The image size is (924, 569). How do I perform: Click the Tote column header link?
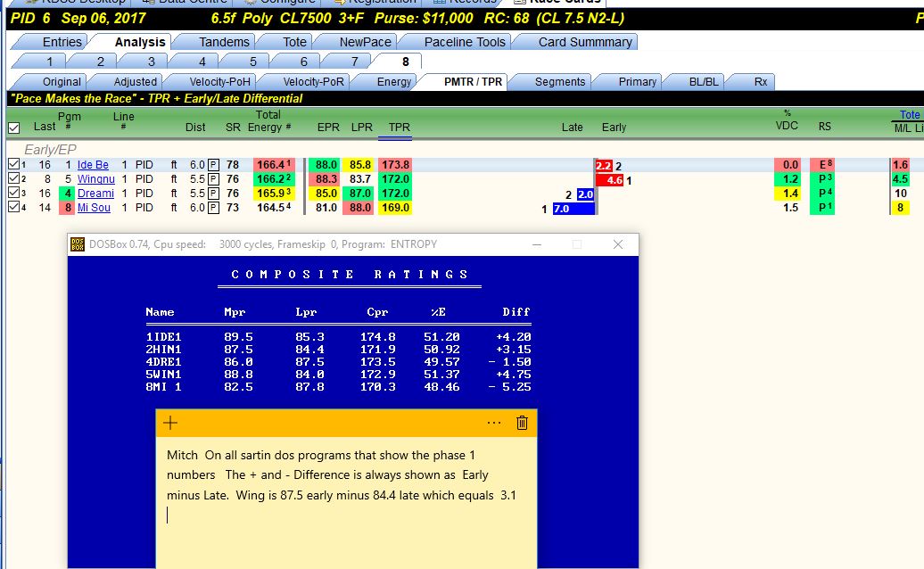tap(909, 115)
